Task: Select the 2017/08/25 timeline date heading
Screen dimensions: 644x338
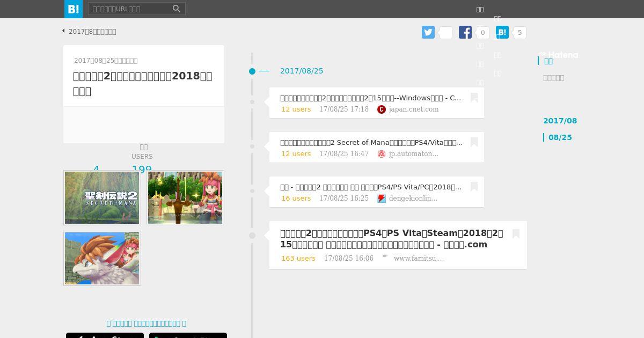Action: [x=302, y=71]
